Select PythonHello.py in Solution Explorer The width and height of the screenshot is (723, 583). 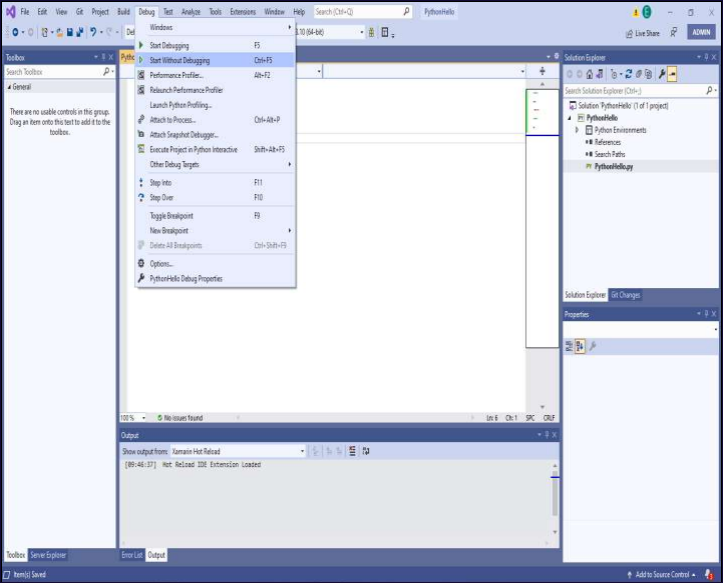[613, 167]
